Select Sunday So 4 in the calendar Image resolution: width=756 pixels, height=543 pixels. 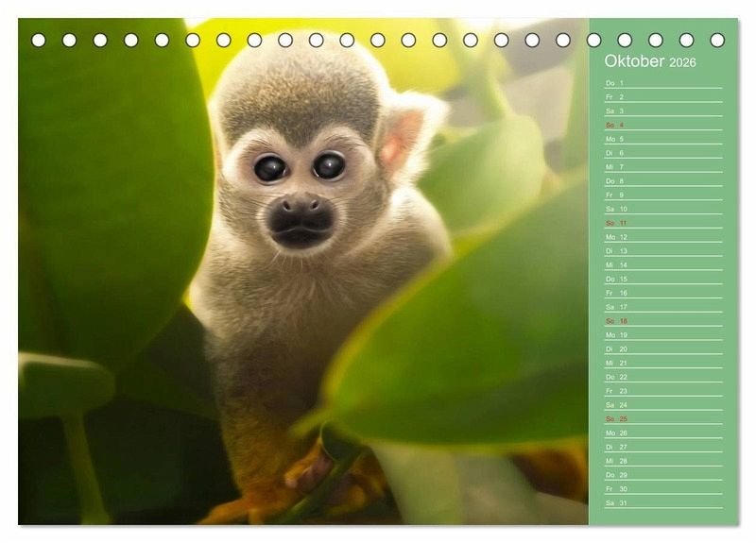[662, 125]
